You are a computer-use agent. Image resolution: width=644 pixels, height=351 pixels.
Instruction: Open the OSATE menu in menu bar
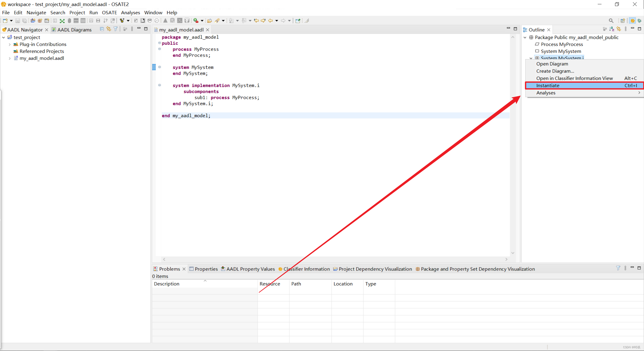(x=109, y=13)
